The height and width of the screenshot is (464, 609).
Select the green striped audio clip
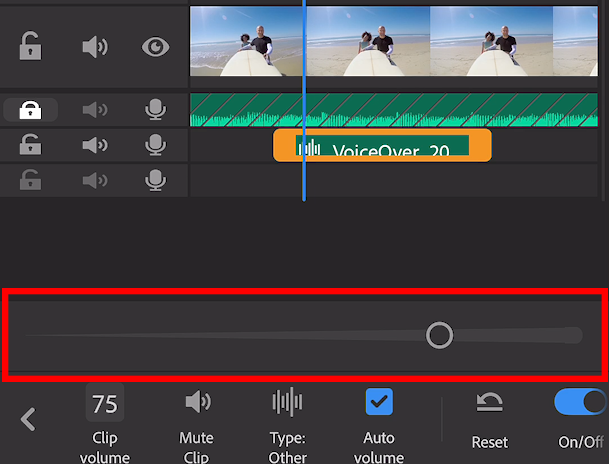pos(393,110)
